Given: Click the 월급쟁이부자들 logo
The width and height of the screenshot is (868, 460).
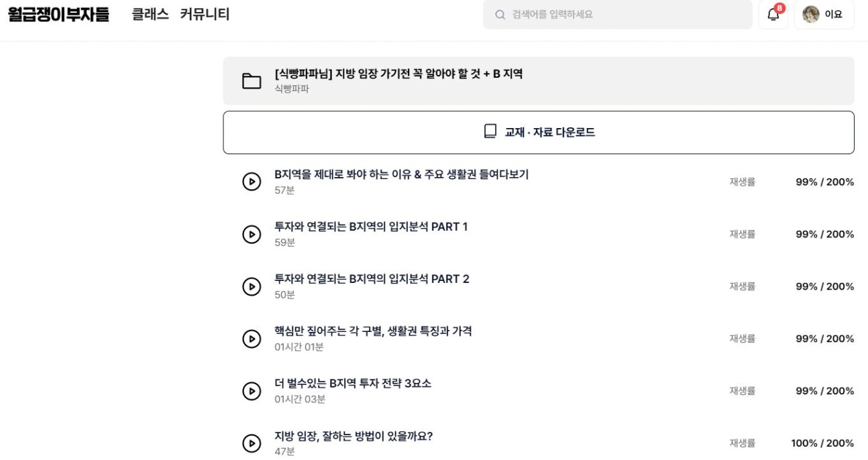Looking at the screenshot, I should click(x=58, y=14).
